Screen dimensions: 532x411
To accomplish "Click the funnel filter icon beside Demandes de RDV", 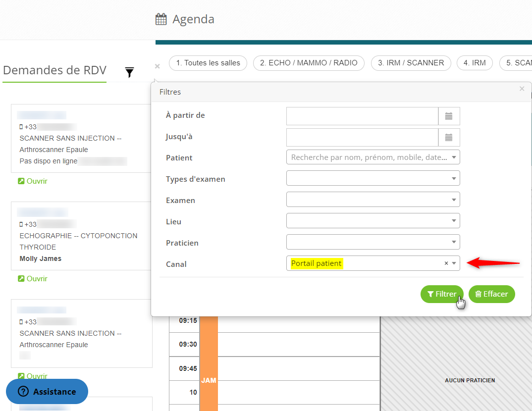I will (x=129, y=73).
